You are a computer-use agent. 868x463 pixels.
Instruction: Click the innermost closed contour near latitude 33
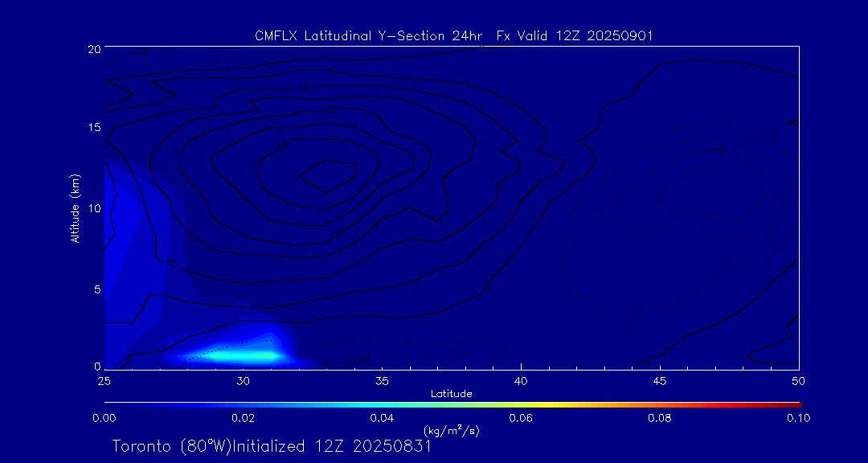(327, 177)
